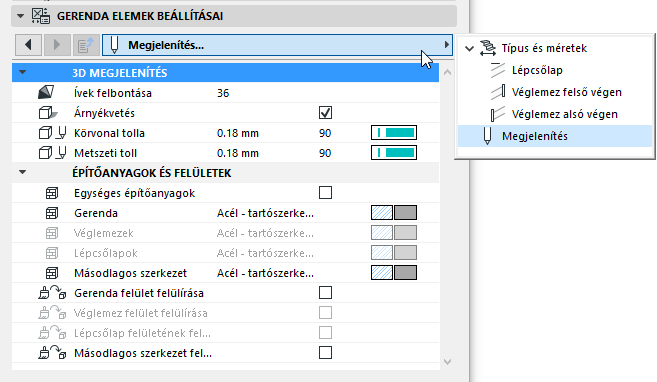Click the Típus és méretek stair icon
The height and width of the screenshot is (382, 657).
[488, 48]
